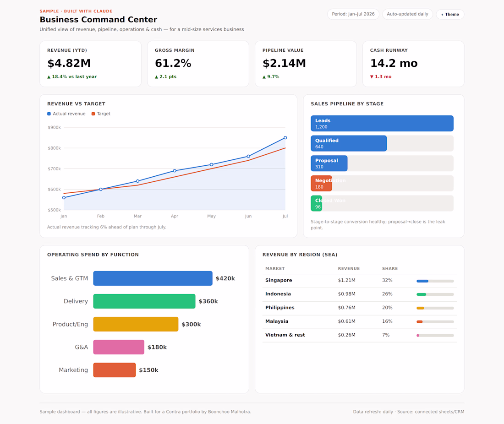
Task: Select the Malaysia market row
Action: pos(359,322)
